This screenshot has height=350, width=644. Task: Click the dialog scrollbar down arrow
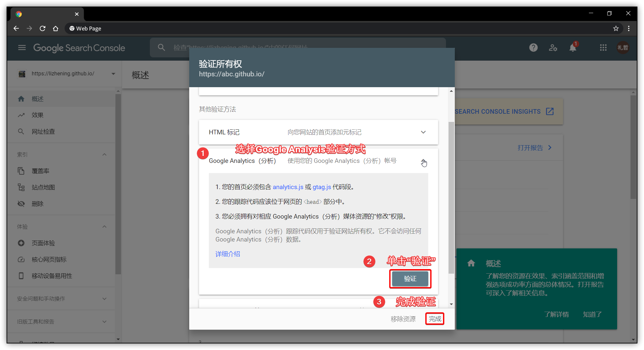451,304
